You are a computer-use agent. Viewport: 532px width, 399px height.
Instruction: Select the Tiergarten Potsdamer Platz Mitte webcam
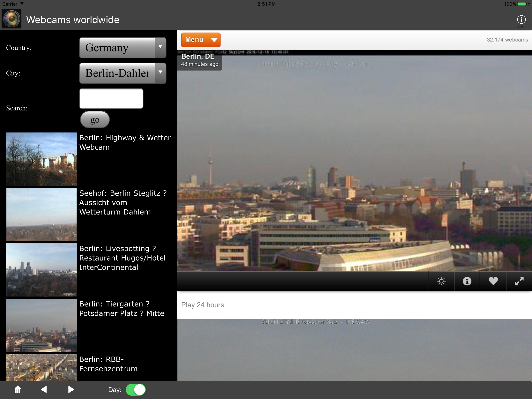tap(122, 309)
